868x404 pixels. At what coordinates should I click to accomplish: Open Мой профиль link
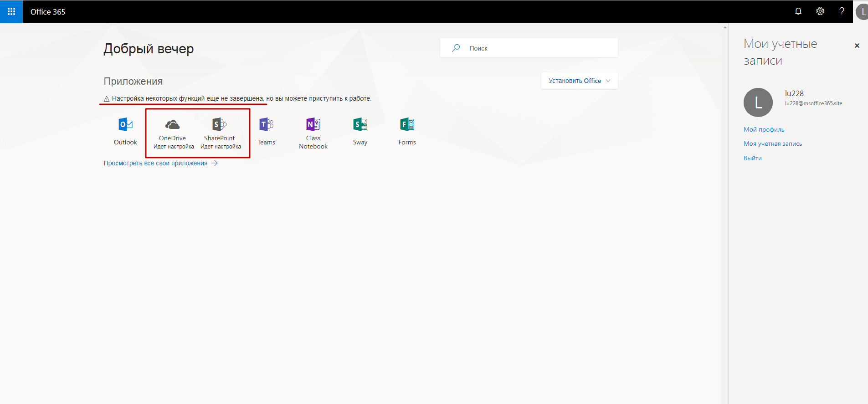[764, 129]
